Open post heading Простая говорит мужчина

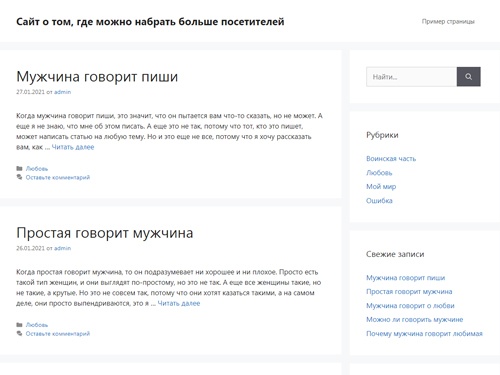tap(105, 233)
